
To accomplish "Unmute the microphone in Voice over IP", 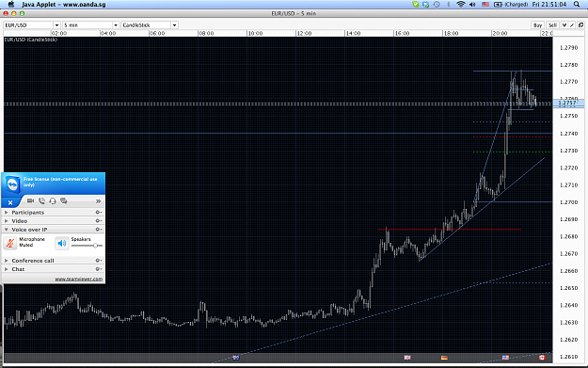I will point(10,243).
